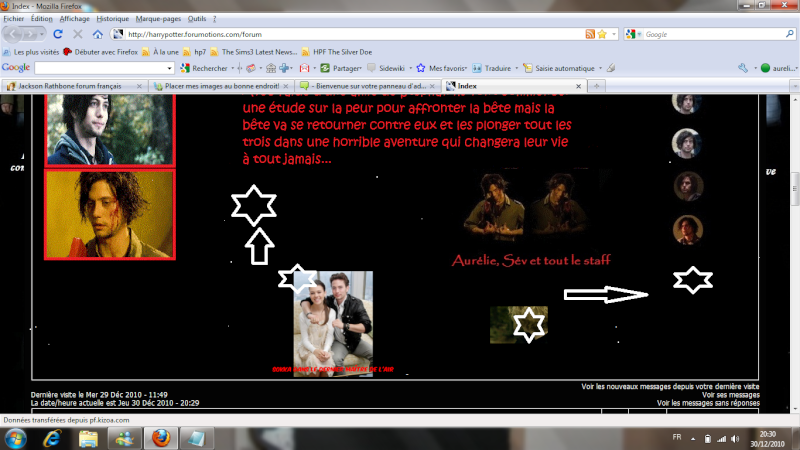Open HPF The Silver Doe bookmark

(337, 52)
